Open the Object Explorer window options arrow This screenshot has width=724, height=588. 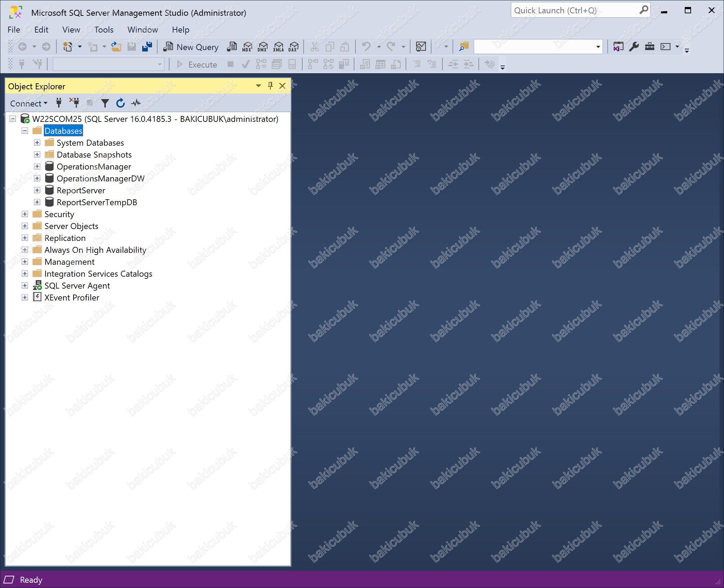258,86
